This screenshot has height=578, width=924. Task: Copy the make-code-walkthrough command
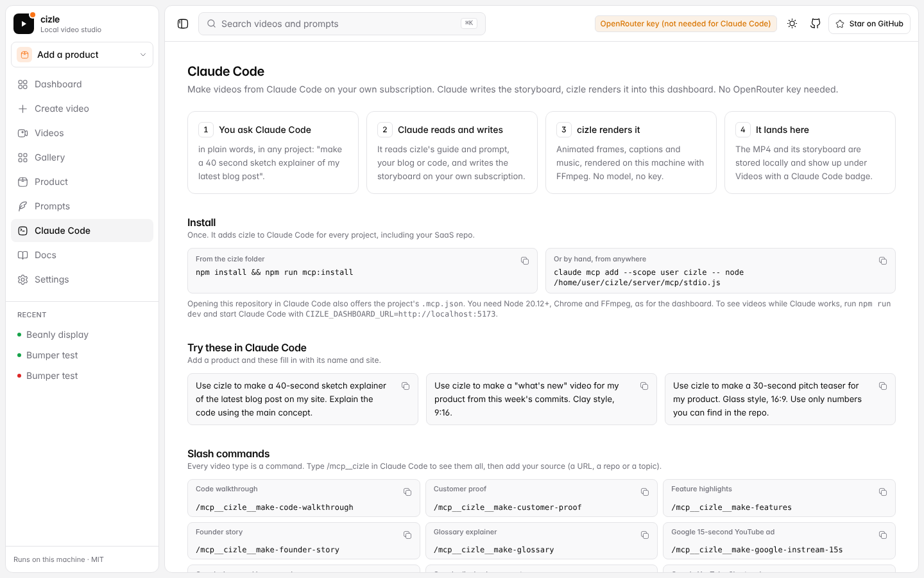click(407, 492)
